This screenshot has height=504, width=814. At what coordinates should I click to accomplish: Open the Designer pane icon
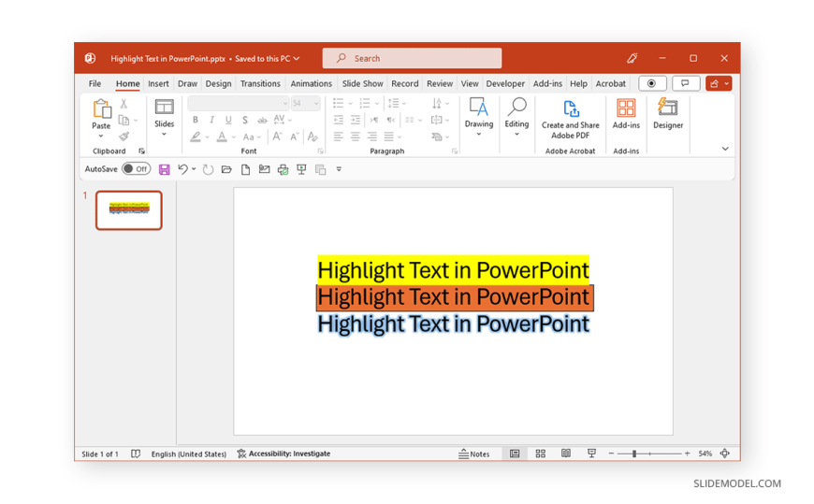668,108
